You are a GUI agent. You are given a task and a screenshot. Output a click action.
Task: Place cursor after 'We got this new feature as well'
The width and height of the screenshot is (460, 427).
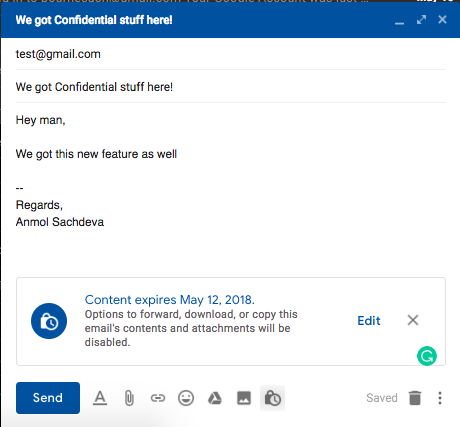(x=178, y=154)
